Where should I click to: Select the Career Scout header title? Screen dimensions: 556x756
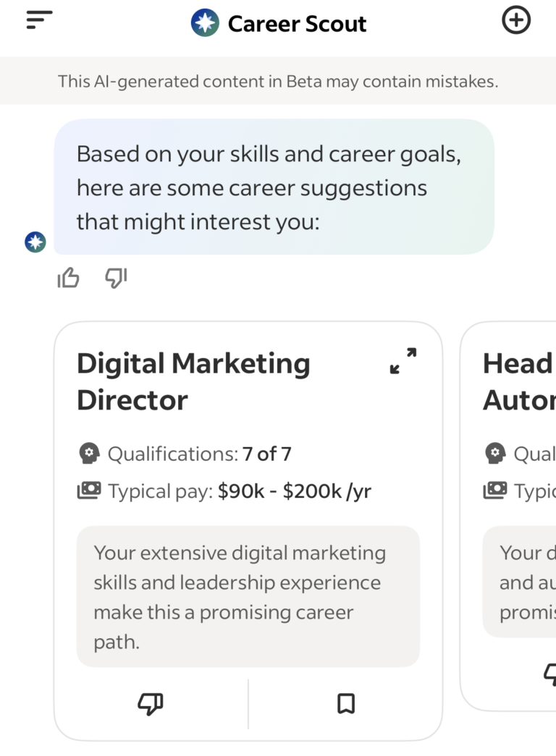pos(297,23)
